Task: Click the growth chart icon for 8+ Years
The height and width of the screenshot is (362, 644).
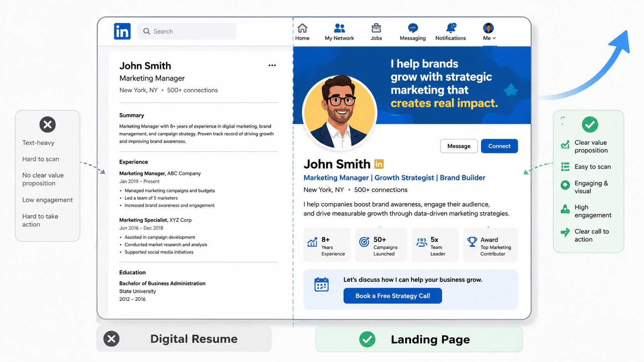Action: point(312,242)
